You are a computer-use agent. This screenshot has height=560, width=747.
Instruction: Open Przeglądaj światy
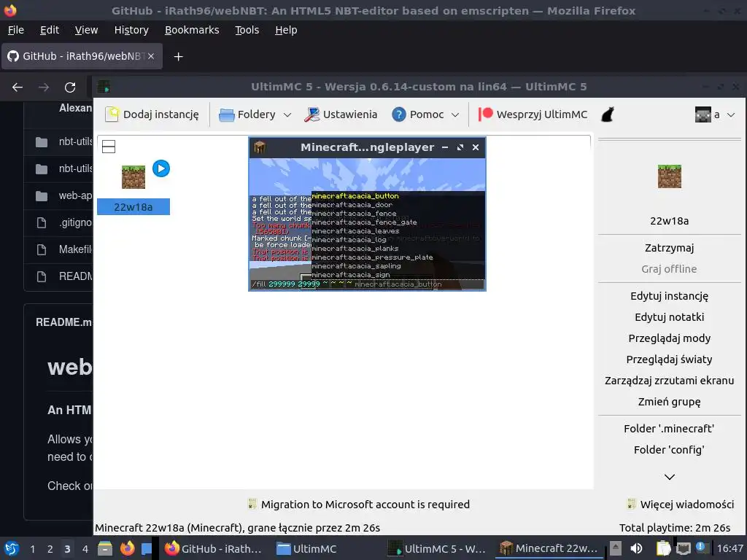pos(670,359)
